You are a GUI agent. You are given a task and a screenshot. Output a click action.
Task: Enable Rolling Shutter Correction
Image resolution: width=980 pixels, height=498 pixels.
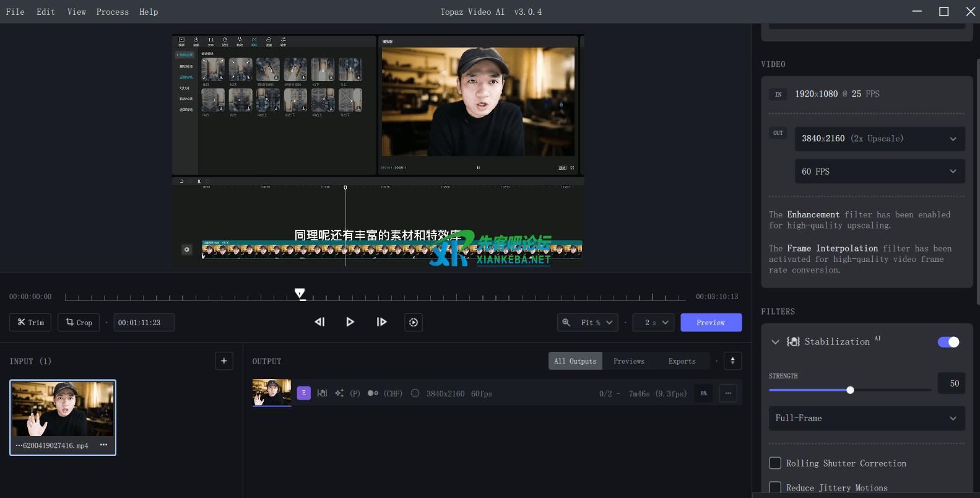(775, 463)
